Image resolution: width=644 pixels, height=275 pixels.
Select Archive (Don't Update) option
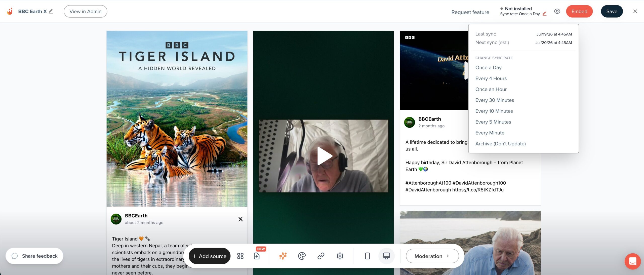click(501, 144)
